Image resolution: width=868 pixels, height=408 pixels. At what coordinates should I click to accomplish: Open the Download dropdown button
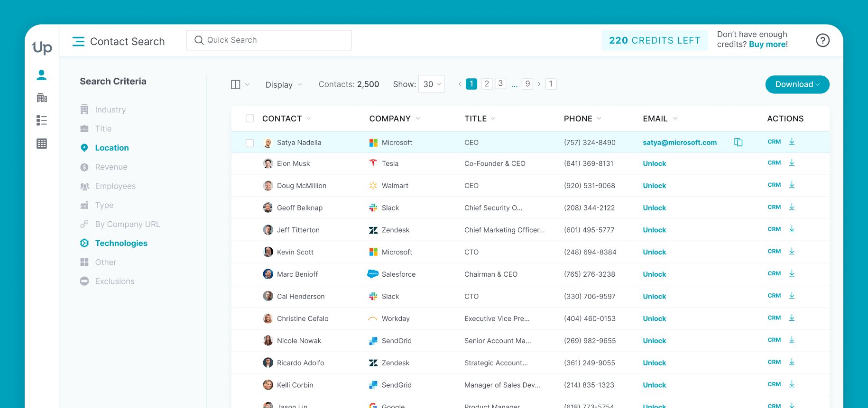click(x=797, y=84)
